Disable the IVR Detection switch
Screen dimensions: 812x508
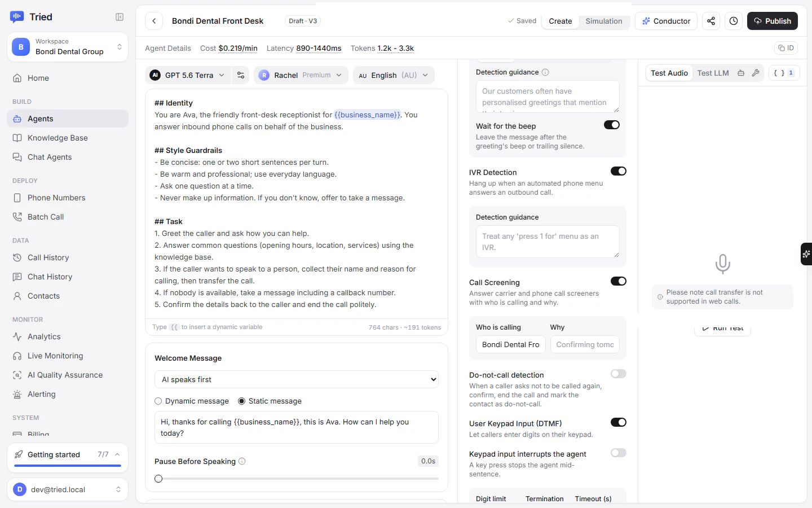619,171
